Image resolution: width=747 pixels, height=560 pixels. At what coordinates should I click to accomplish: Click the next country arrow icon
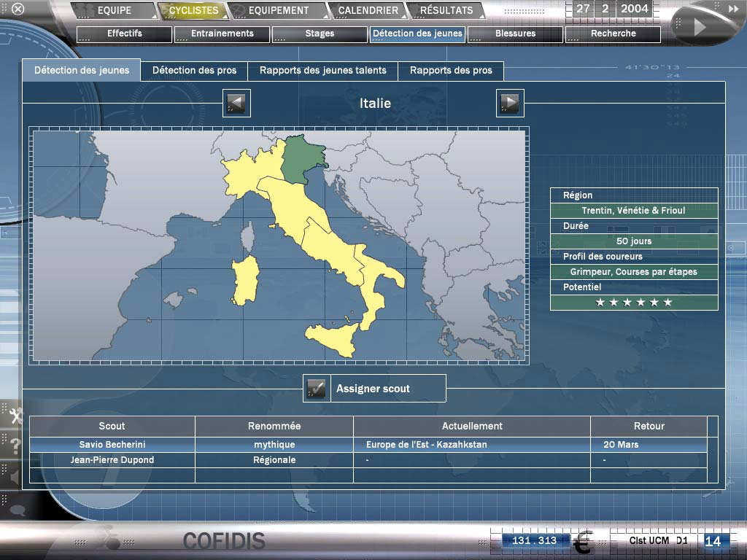(510, 104)
